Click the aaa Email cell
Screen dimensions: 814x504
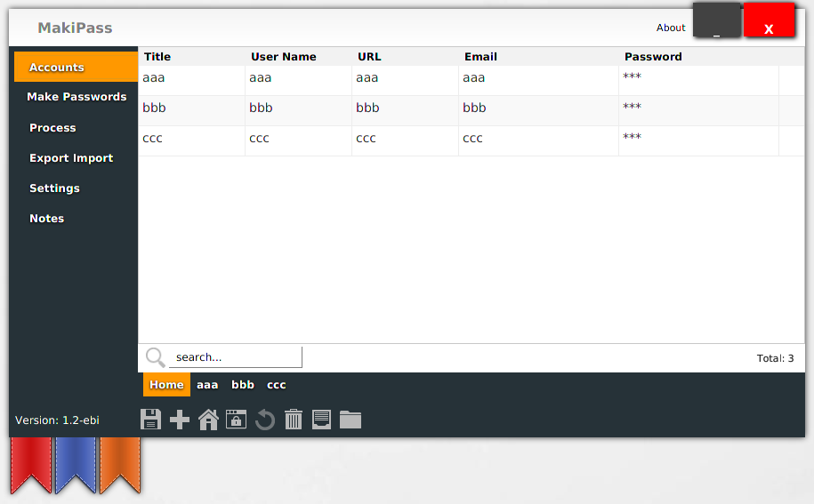tap(538, 80)
